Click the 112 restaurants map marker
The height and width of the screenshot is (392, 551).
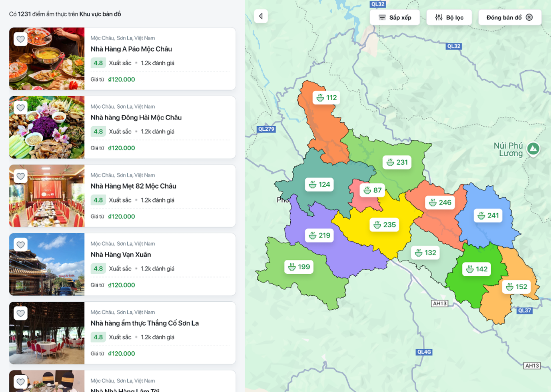[x=326, y=98]
